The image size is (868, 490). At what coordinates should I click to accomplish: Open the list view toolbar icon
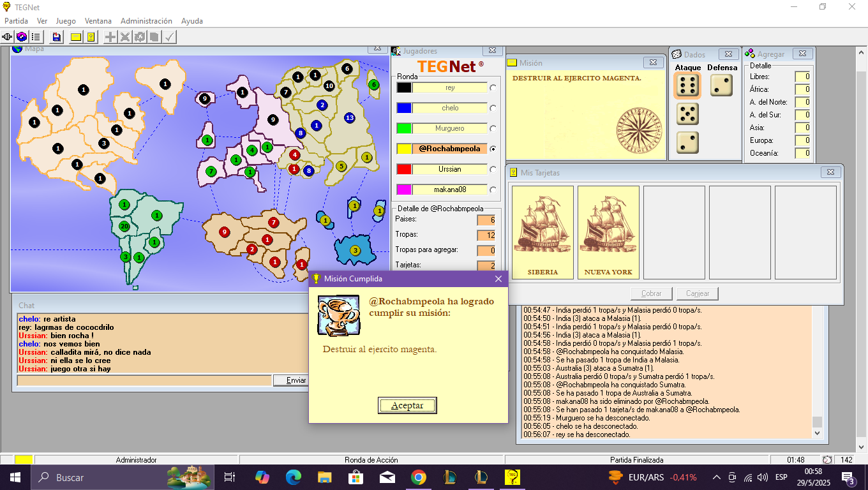(x=36, y=37)
